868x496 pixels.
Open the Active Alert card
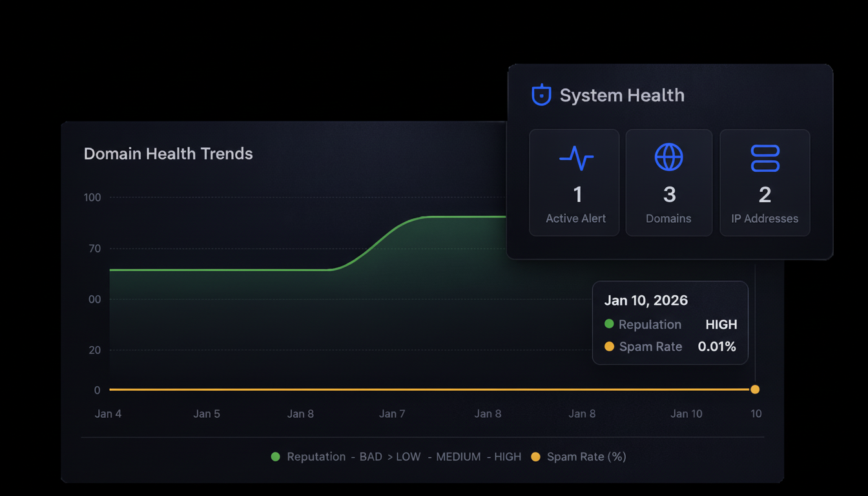(574, 183)
